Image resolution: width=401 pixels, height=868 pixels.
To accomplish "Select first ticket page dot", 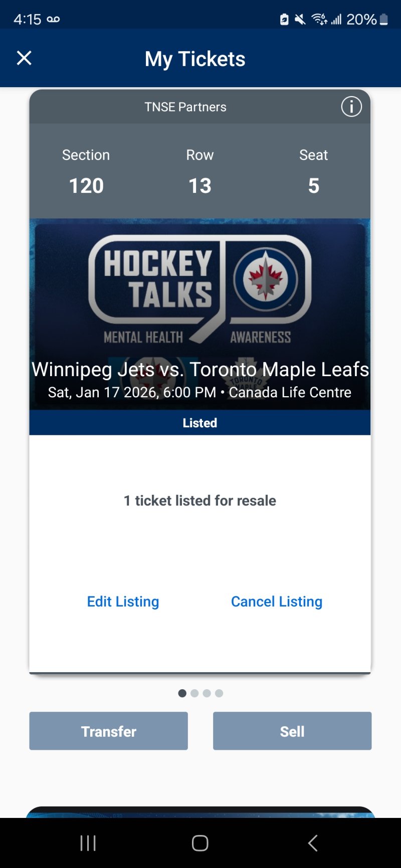I will pyautogui.click(x=182, y=693).
